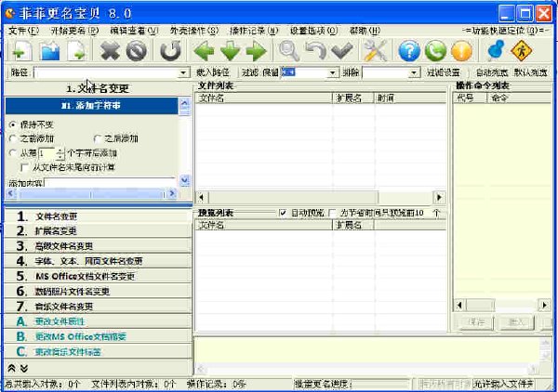The height and width of the screenshot is (392, 558).
Task: Open the 开始更名(R) menu
Action: coord(74,31)
